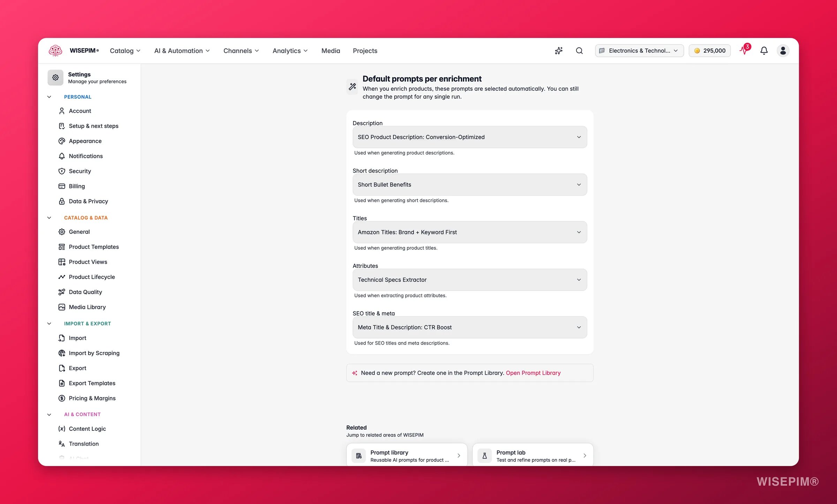This screenshot has height=504, width=837.
Task: Click the General gear icon
Action: [62, 232]
